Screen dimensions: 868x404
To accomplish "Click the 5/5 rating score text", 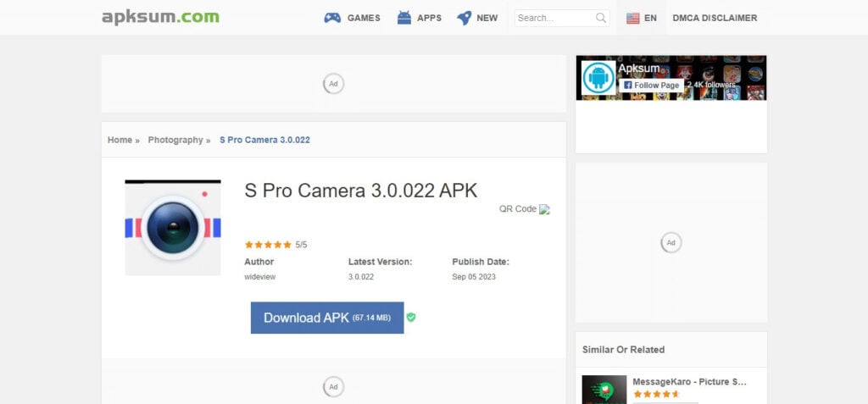I will [x=301, y=245].
